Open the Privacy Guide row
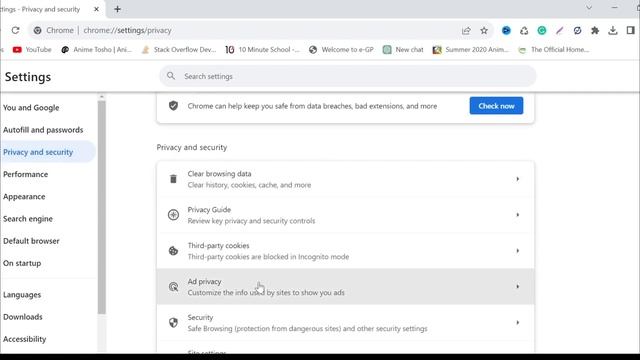Image resolution: width=640 pixels, height=360 pixels. click(345, 215)
